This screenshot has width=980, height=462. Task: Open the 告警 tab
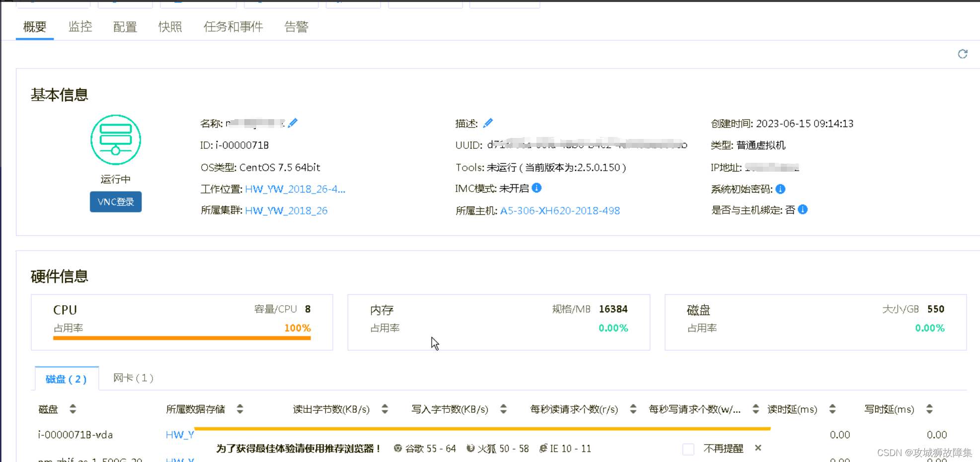pos(297,27)
